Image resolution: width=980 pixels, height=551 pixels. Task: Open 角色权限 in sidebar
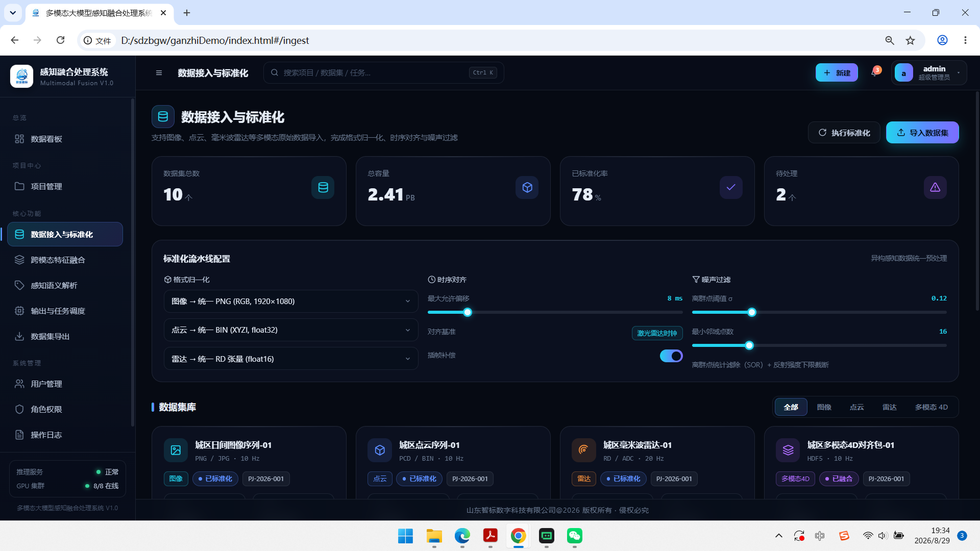coord(65,410)
